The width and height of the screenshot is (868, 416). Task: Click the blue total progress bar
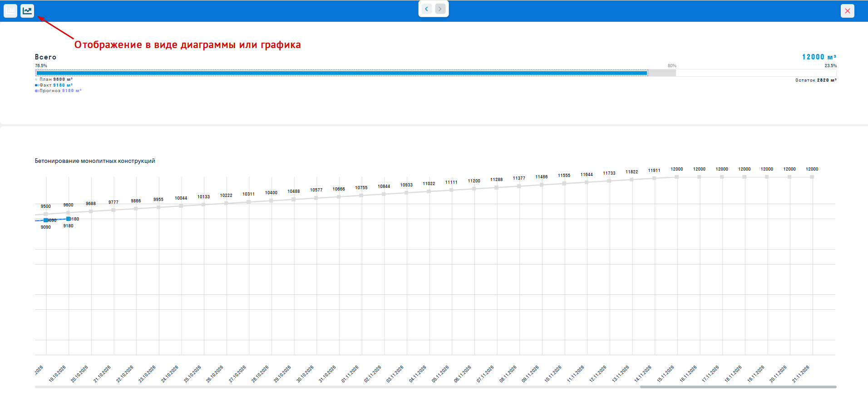pyautogui.click(x=342, y=73)
